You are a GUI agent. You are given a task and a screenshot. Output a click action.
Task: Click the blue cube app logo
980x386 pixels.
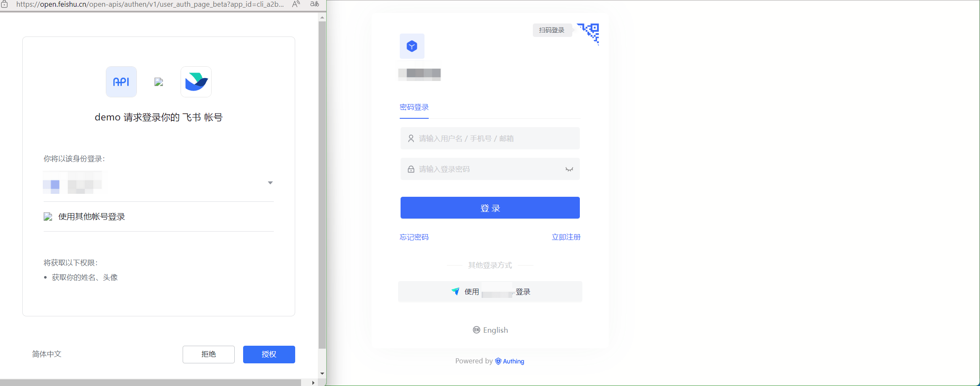pyautogui.click(x=412, y=46)
